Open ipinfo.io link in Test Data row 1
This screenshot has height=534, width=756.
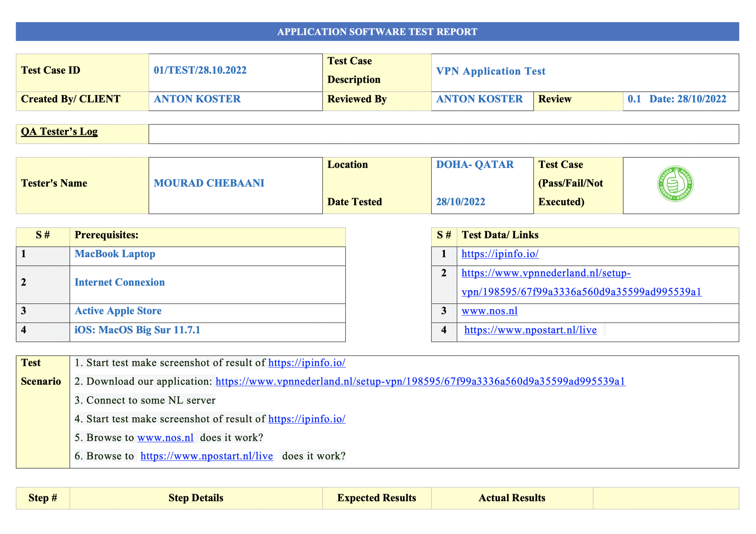(x=500, y=254)
